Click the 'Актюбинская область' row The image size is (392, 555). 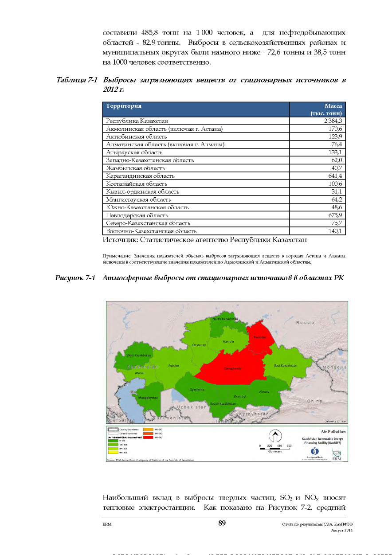224,137
